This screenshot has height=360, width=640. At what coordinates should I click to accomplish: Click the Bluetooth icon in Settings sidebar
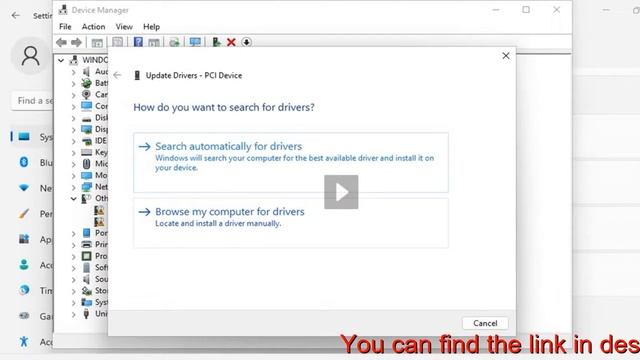[24, 162]
